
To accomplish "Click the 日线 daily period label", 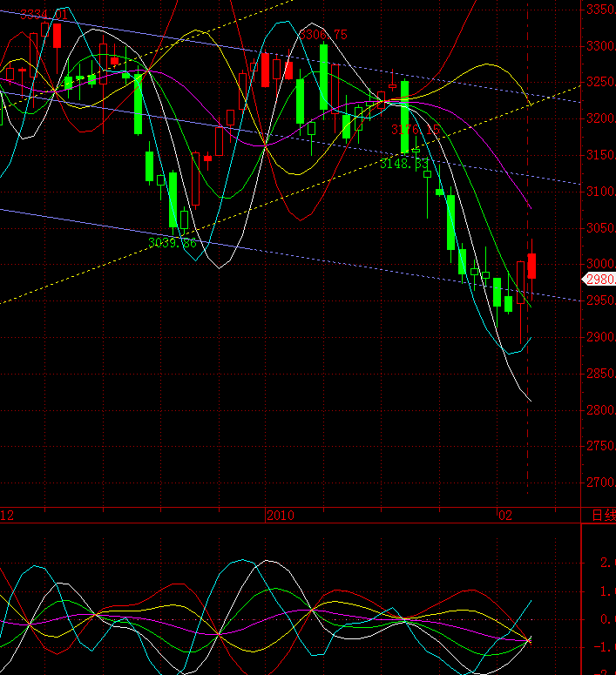I will click(x=604, y=516).
